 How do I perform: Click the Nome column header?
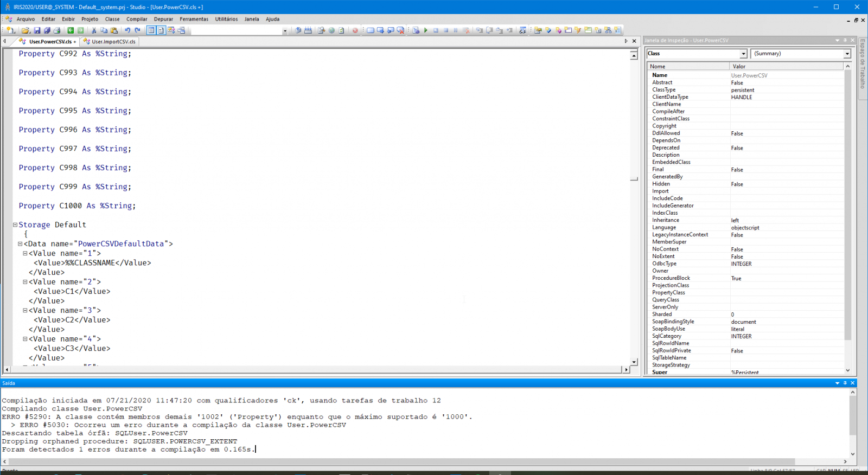688,66
